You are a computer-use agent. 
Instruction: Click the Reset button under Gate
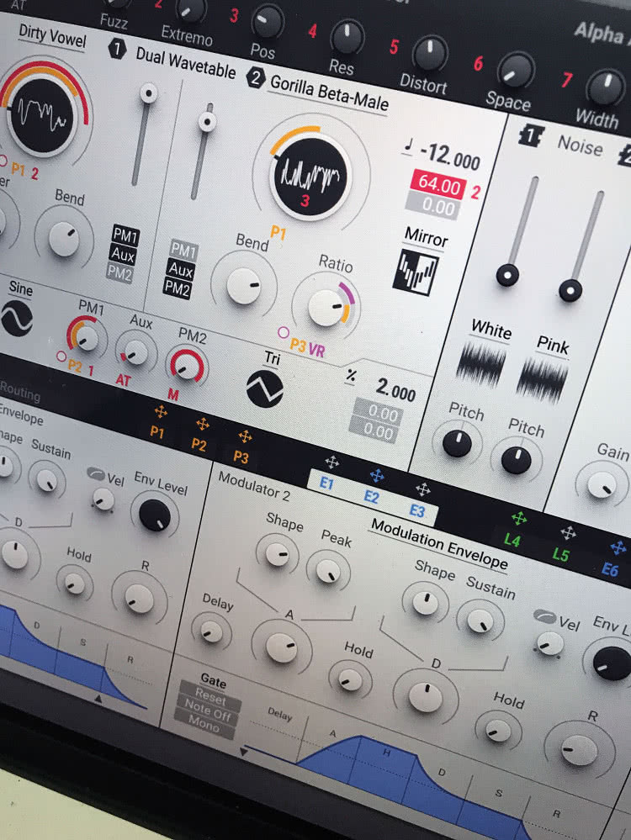click(208, 698)
